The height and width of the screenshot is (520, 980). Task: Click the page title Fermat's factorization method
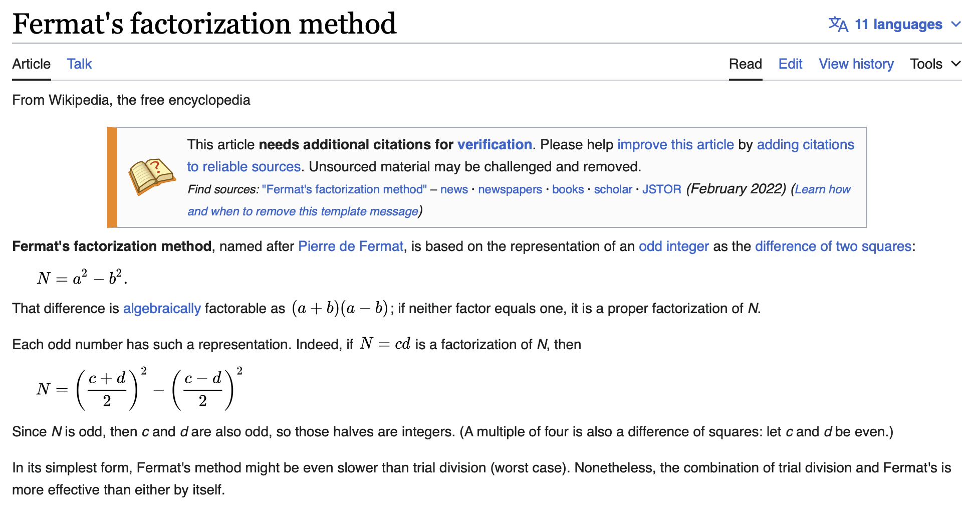point(204,24)
